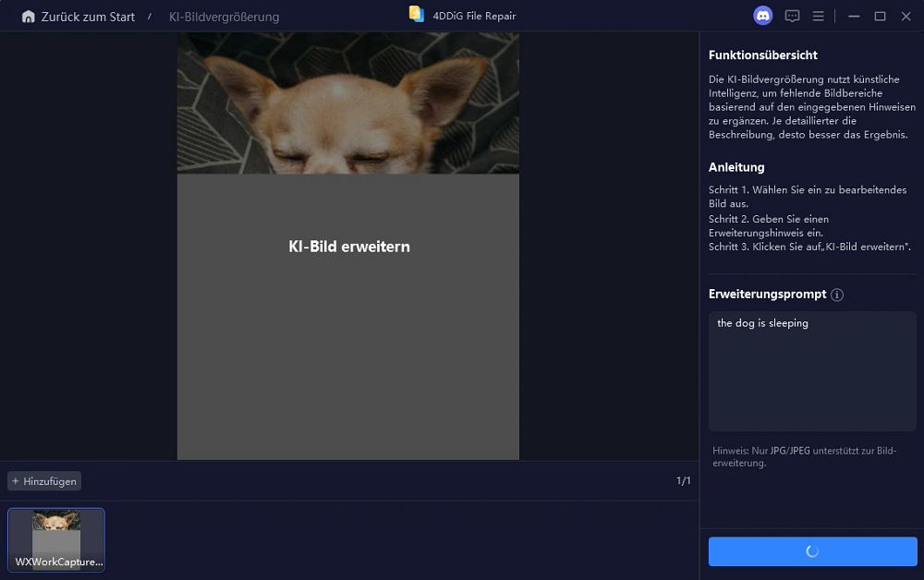Close the 4DDiG File Repair window
Image resolution: width=924 pixels, height=580 pixels.
906,17
